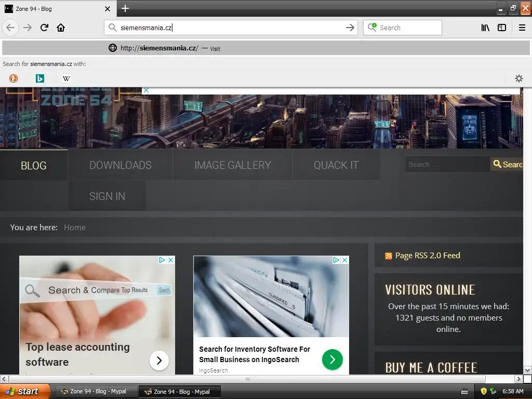532x399 pixels.
Task: Click the globe icon next to siemensmania.cz suggestion
Action: [113, 48]
